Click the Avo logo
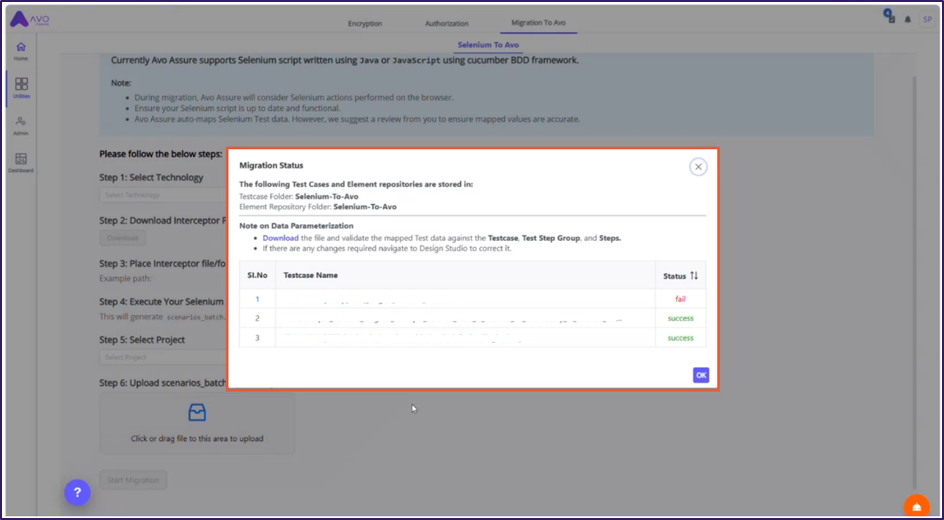944x520 pixels. 32,19
